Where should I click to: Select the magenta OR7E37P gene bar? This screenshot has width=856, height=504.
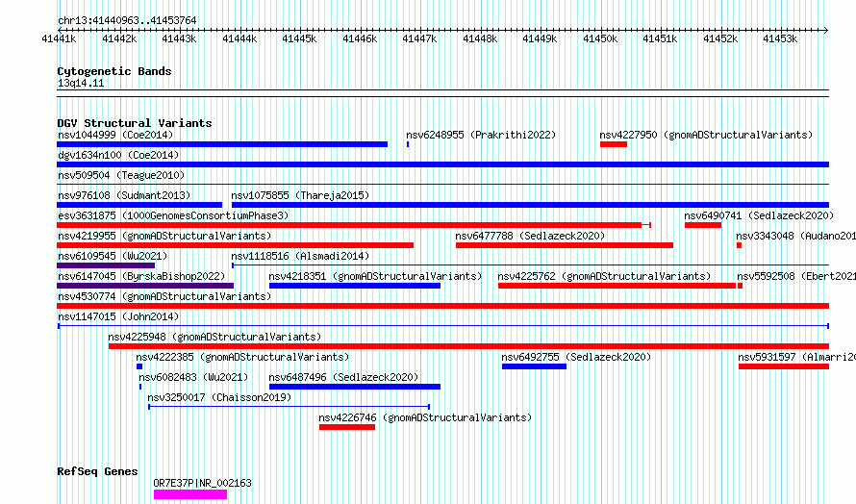[x=190, y=494]
